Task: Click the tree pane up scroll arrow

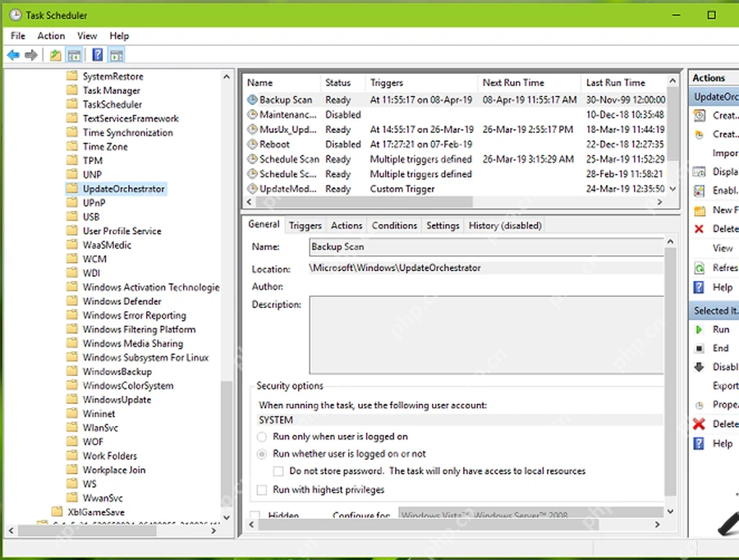Action: pyautogui.click(x=227, y=76)
